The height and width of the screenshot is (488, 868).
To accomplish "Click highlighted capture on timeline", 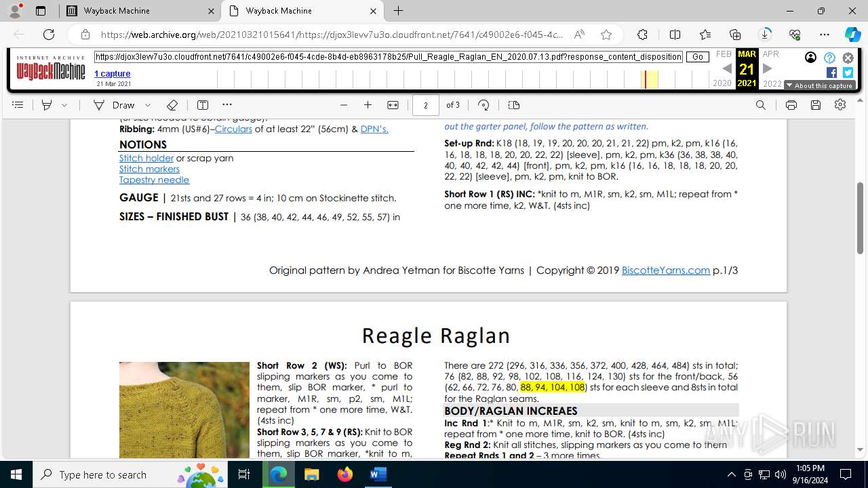I will [646, 79].
